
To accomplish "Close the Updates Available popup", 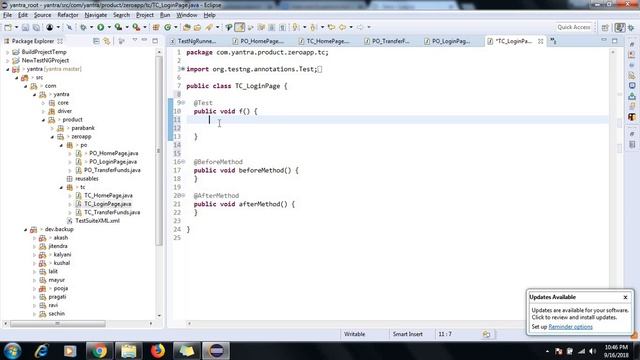I will pyautogui.click(x=625, y=297).
